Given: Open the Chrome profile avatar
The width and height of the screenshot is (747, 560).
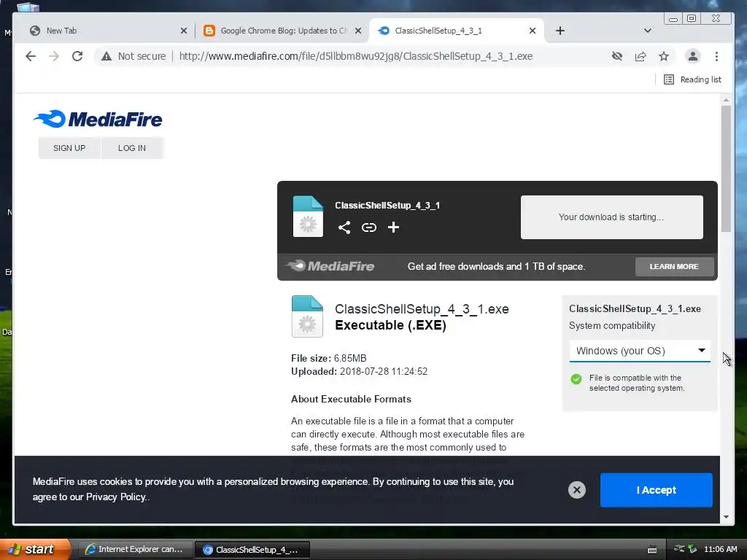Looking at the screenshot, I should 693,56.
